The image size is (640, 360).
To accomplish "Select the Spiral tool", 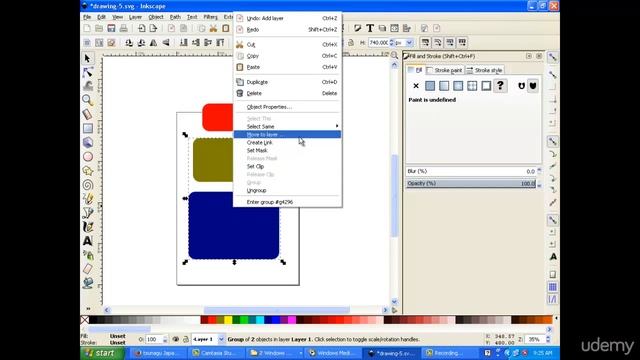I will pos(87,184).
